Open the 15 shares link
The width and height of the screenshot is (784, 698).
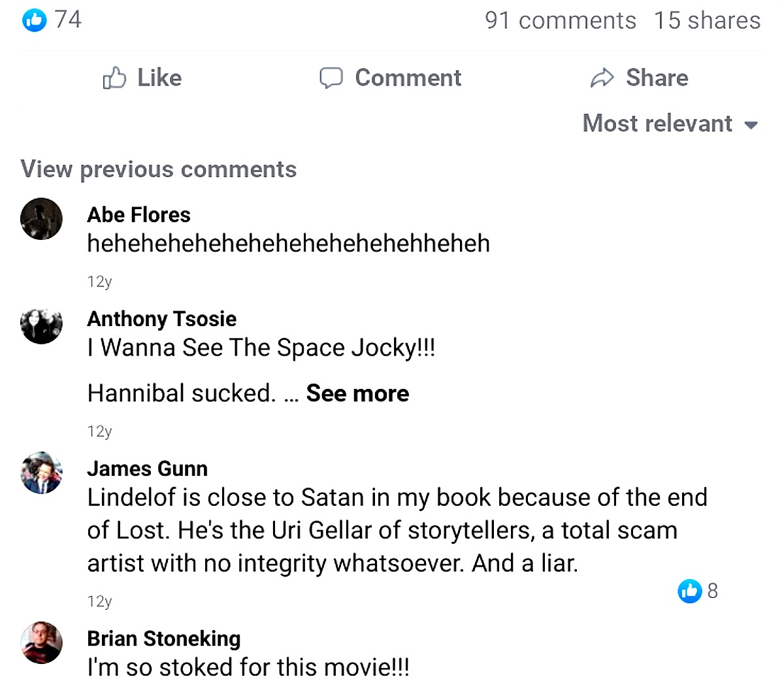pos(707,20)
